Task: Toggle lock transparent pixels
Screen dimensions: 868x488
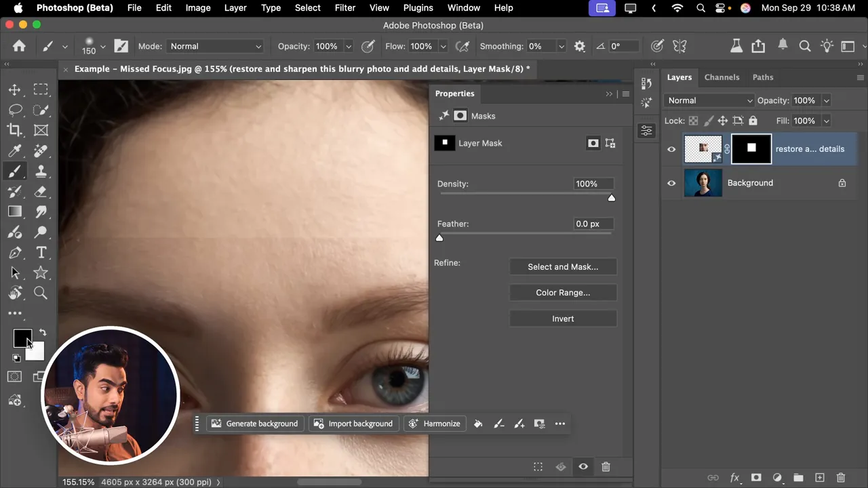Action: click(x=693, y=121)
